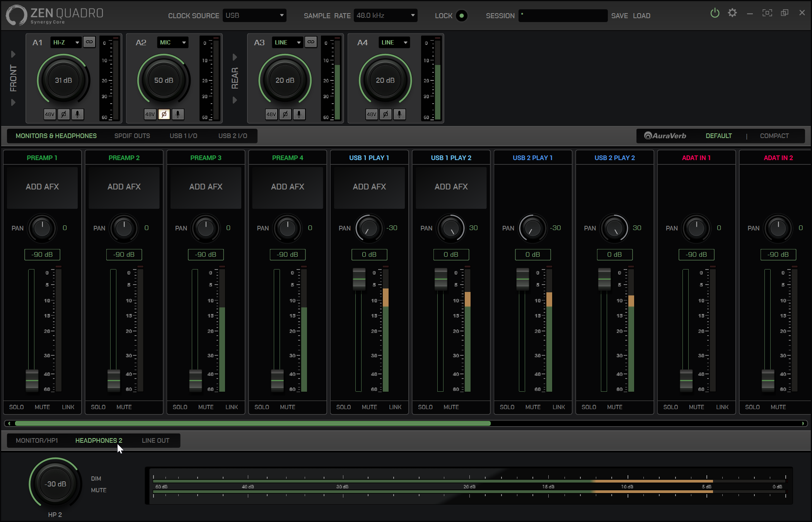
Task: Open A4 input type LINE dropdown
Action: (x=394, y=43)
